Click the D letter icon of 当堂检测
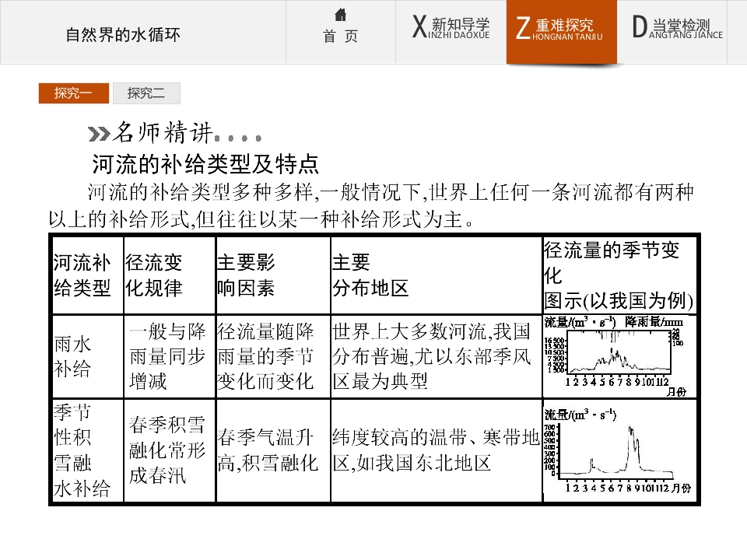Screen dimensions: 747x560 (x=639, y=26)
